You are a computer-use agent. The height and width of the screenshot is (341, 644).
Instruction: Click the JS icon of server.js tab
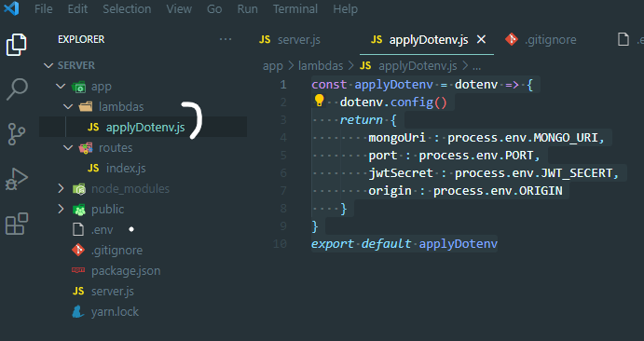[x=265, y=39]
